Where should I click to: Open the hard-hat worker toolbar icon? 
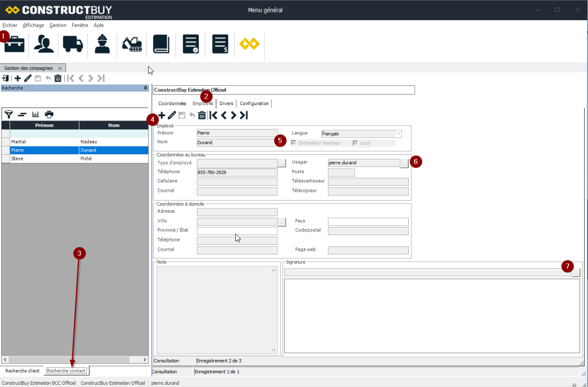point(102,45)
